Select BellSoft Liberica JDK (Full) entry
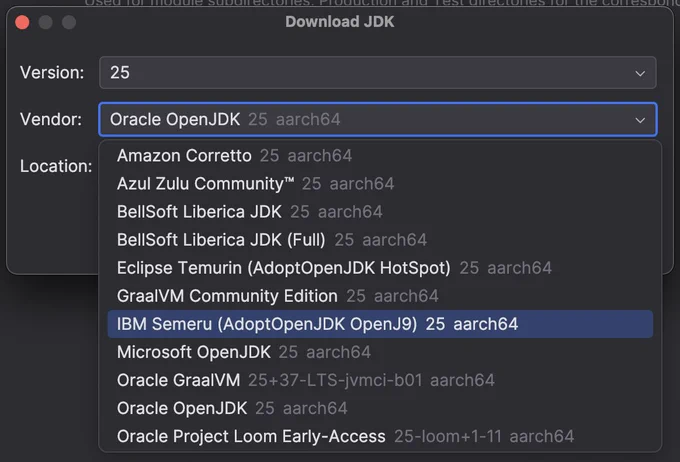Screen dimensions: 680x462 tap(380, 240)
